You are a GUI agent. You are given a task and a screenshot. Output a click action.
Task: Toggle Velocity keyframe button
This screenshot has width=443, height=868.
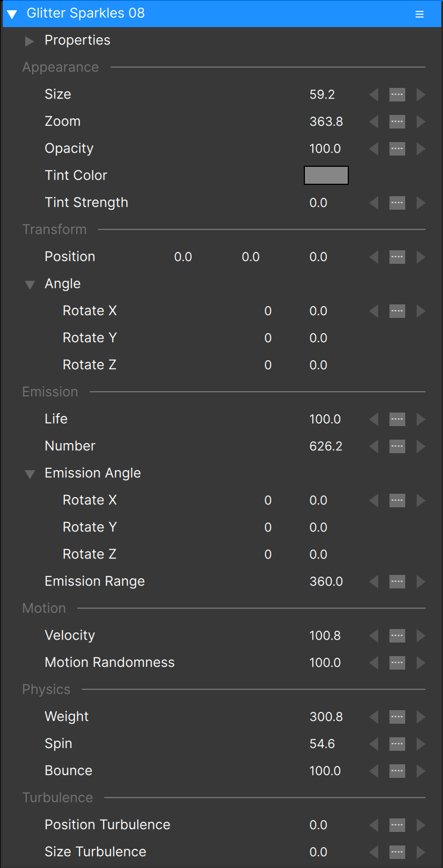397,636
